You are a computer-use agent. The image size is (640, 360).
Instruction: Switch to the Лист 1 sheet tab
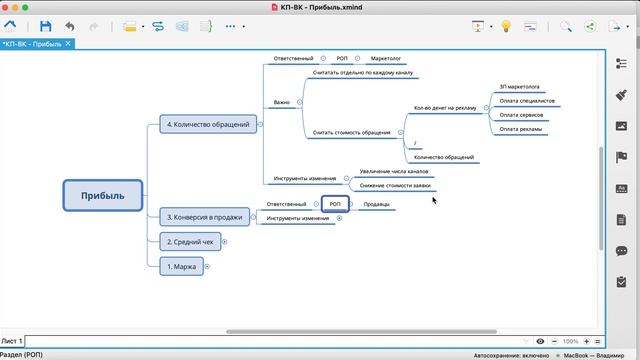point(12,341)
